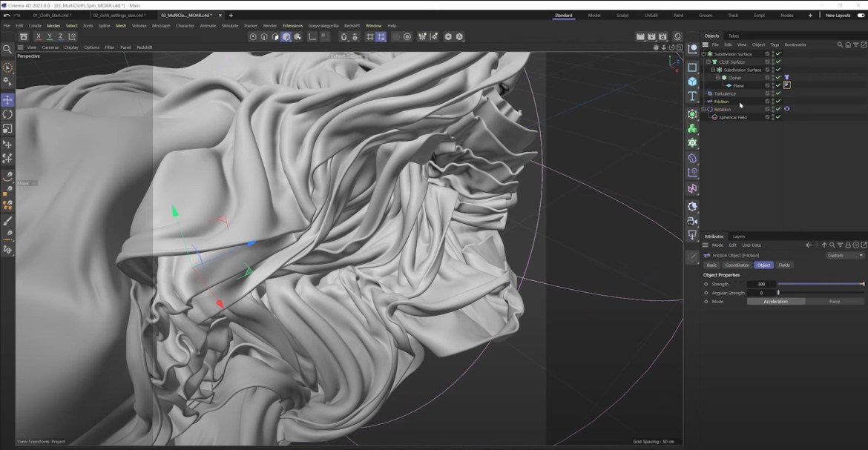Open the Fields attribute tab

pyautogui.click(x=784, y=265)
